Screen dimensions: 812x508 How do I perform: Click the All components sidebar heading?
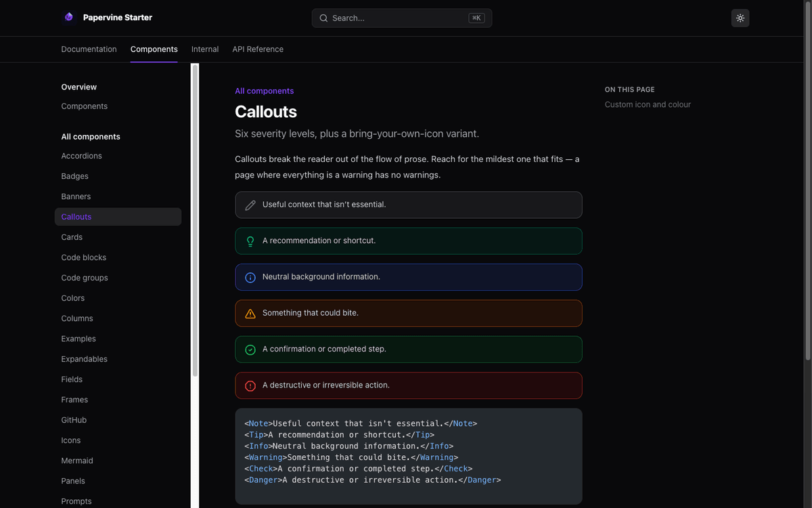tap(91, 136)
